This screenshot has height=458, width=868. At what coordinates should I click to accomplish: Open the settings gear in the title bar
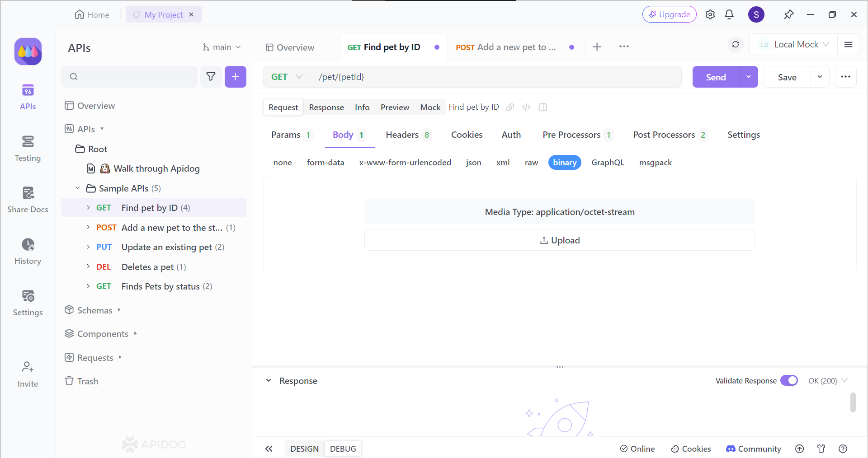(x=710, y=14)
